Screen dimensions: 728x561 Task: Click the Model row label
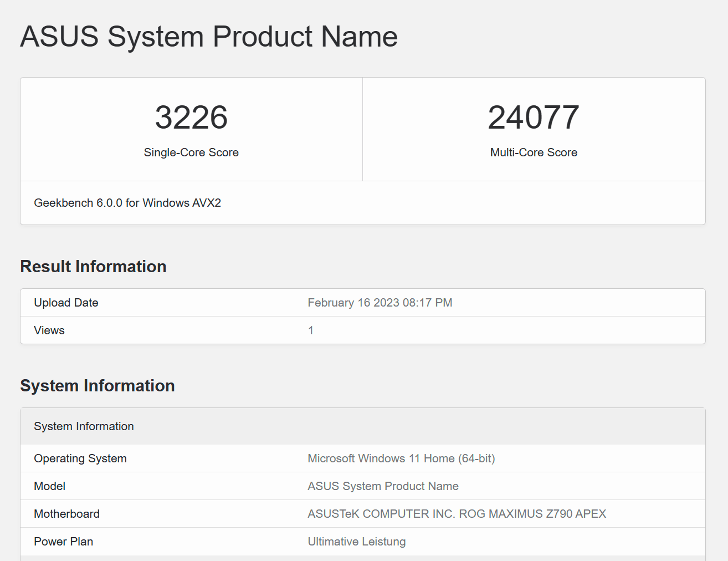(50, 486)
